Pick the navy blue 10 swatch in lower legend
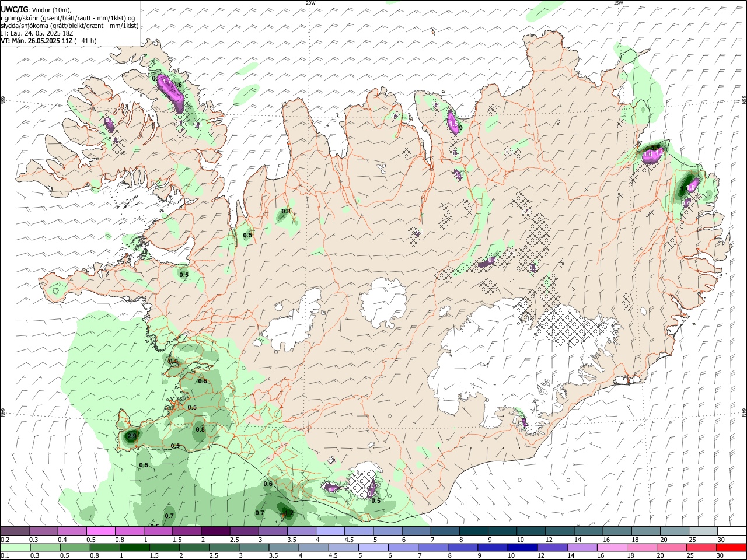 click(522, 547)
